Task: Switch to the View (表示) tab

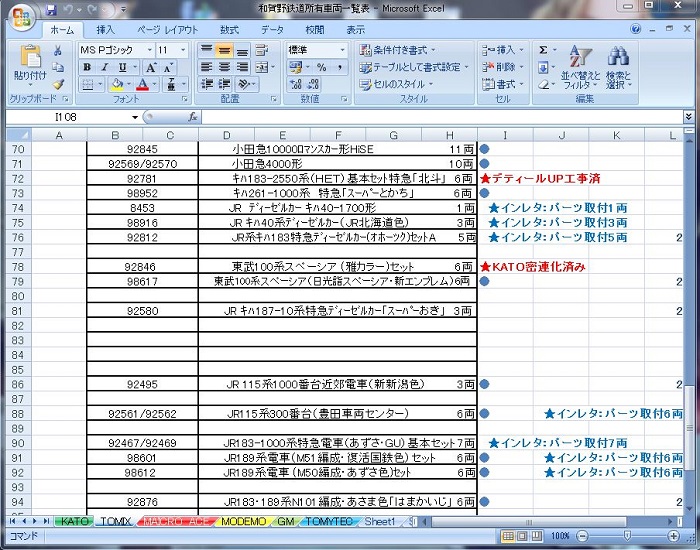Action: tap(355, 30)
